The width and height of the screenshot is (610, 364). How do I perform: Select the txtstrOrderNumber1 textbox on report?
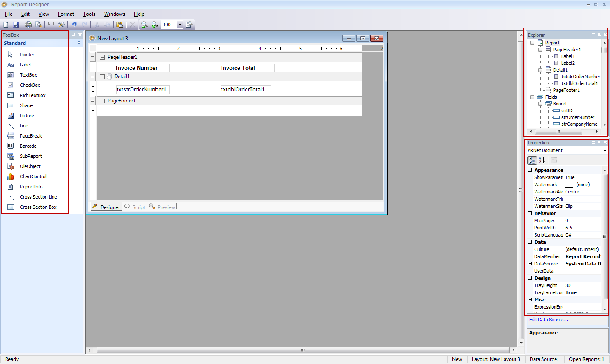[143, 89]
